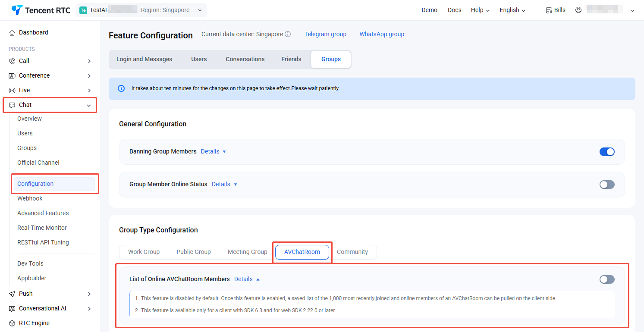Open the Docs link in header
The image size is (644, 332).
click(454, 10)
